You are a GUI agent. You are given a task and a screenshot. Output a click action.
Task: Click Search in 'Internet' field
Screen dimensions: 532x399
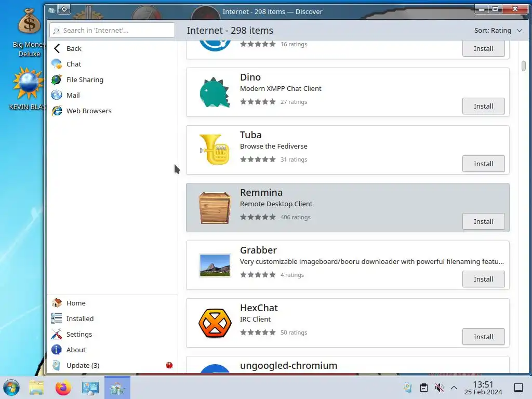point(112,30)
